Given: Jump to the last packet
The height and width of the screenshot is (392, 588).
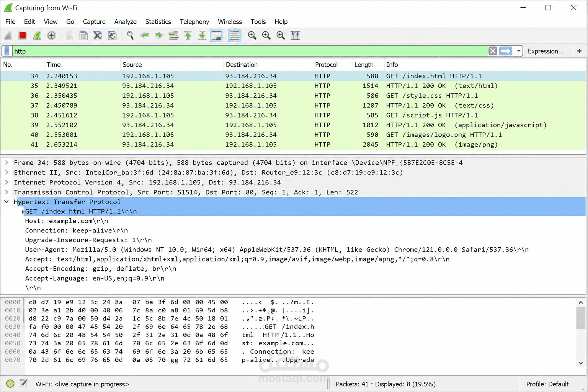Looking at the screenshot, I should [202, 36].
